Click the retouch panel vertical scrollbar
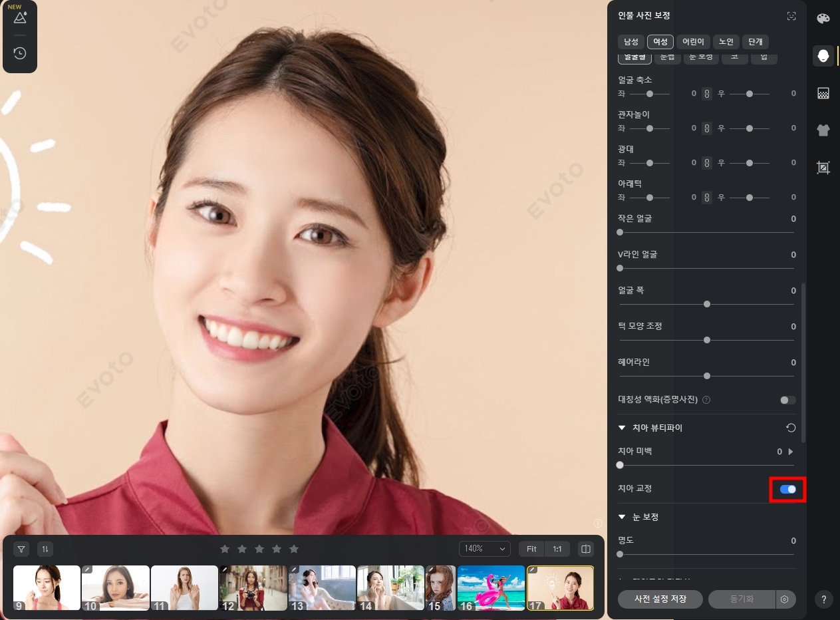The image size is (840, 620). [803, 363]
